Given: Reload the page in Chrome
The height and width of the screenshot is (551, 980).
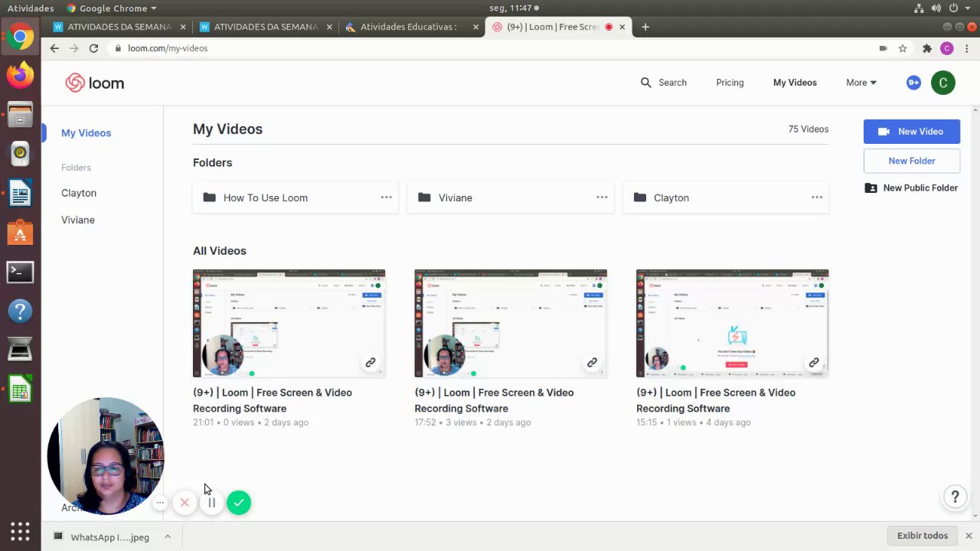Looking at the screenshot, I should [x=93, y=48].
